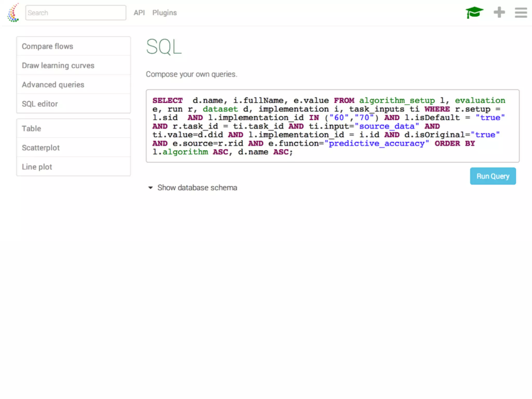This screenshot has height=399, width=532.
Task: Click the SELECT keyword in the query
Action: (x=168, y=101)
